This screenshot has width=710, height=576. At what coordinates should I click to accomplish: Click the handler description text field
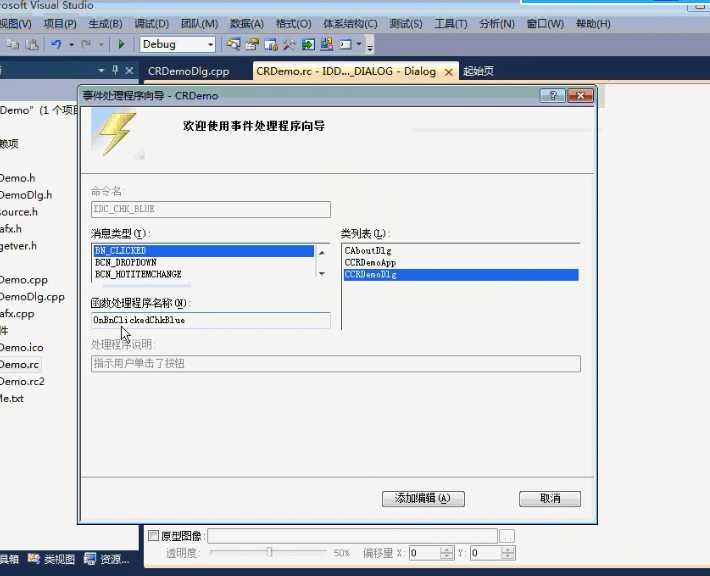tap(336, 364)
